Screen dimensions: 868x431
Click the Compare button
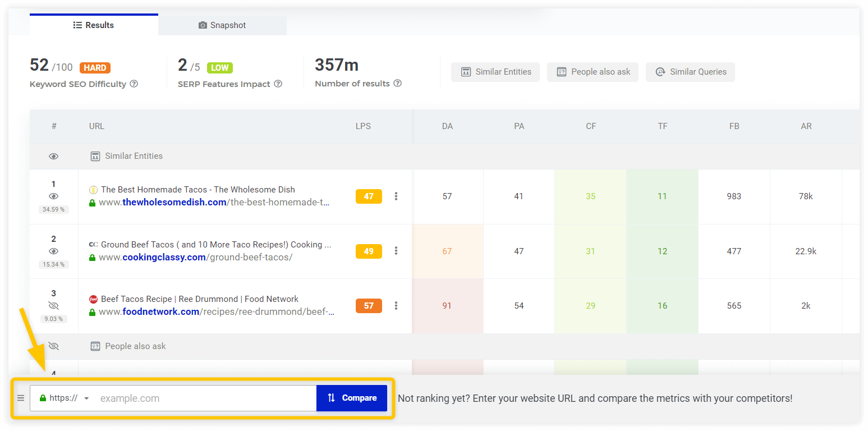352,398
